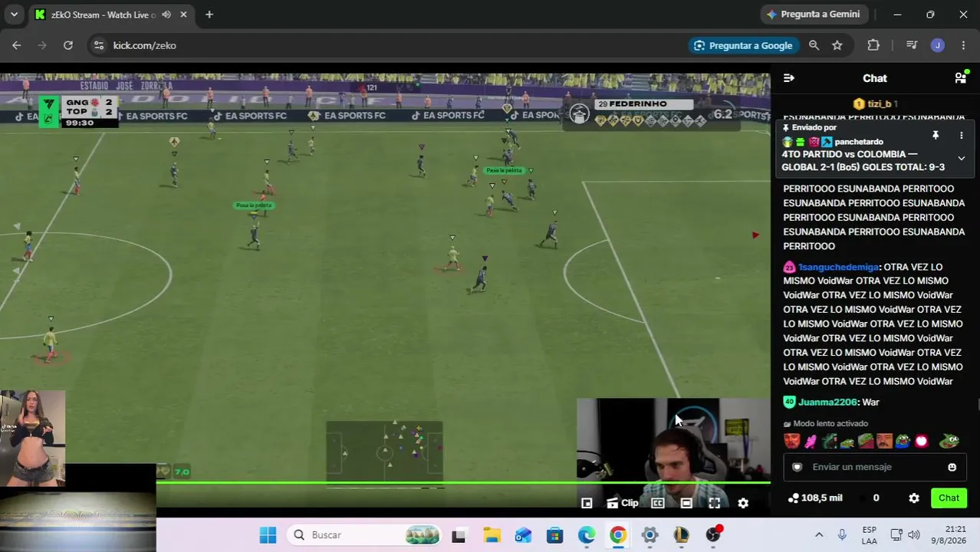Open video player settings gear
The height and width of the screenshot is (552, 980).
(x=743, y=503)
